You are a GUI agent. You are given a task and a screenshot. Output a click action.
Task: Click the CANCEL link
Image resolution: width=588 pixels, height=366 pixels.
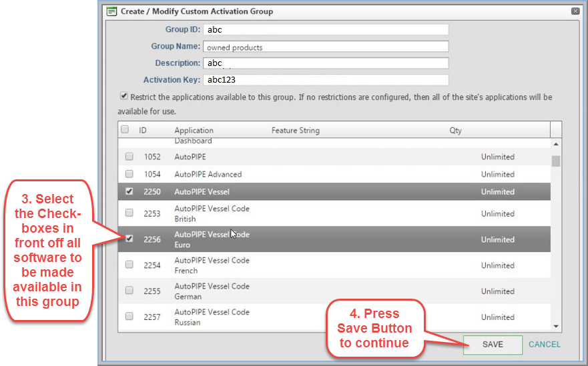click(x=545, y=344)
